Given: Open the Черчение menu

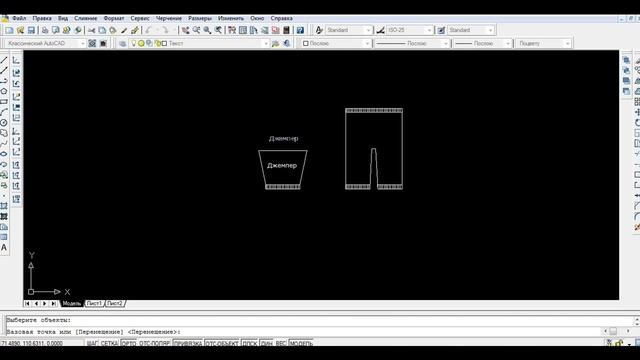Looking at the screenshot, I should coord(169,18).
